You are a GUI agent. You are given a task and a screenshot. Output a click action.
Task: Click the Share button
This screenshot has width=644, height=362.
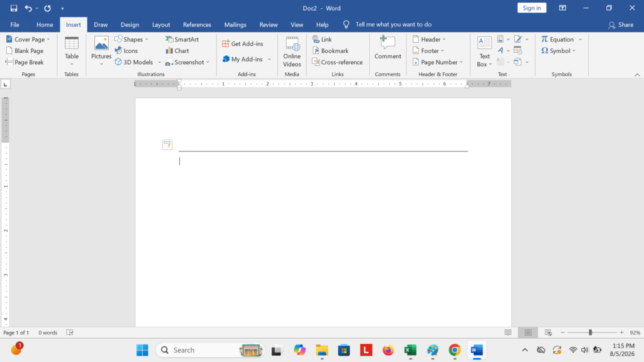[621, 25]
